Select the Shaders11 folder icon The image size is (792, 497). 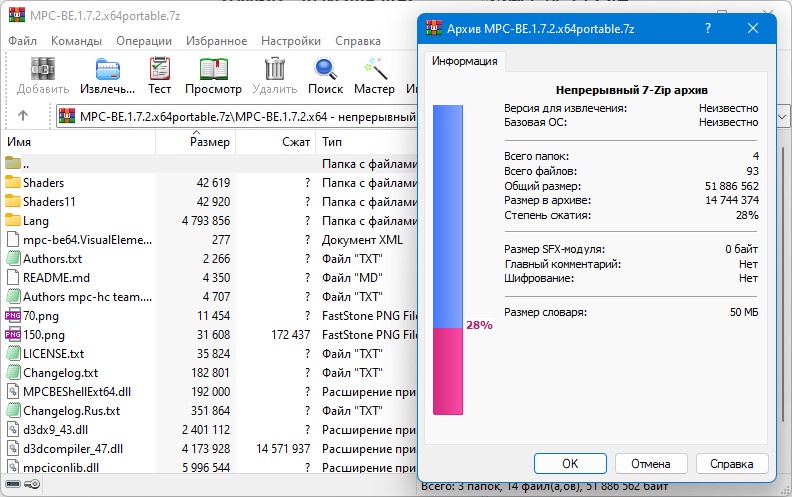[x=13, y=201]
